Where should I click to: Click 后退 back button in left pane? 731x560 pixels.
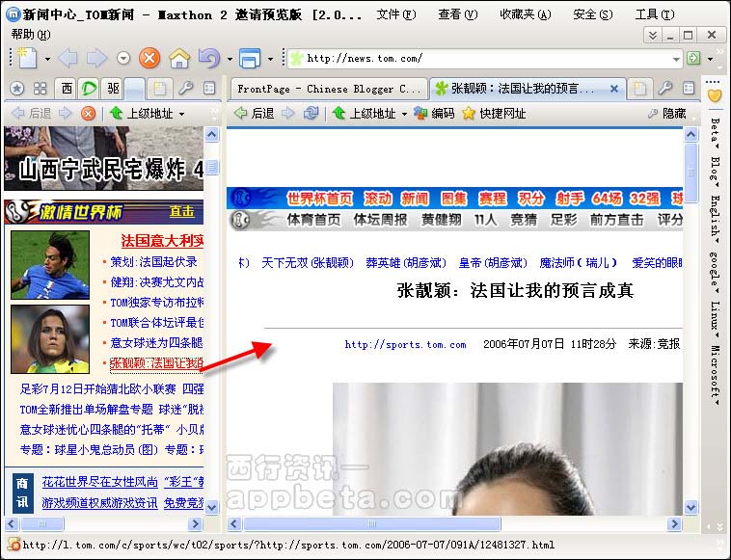point(31,113)
